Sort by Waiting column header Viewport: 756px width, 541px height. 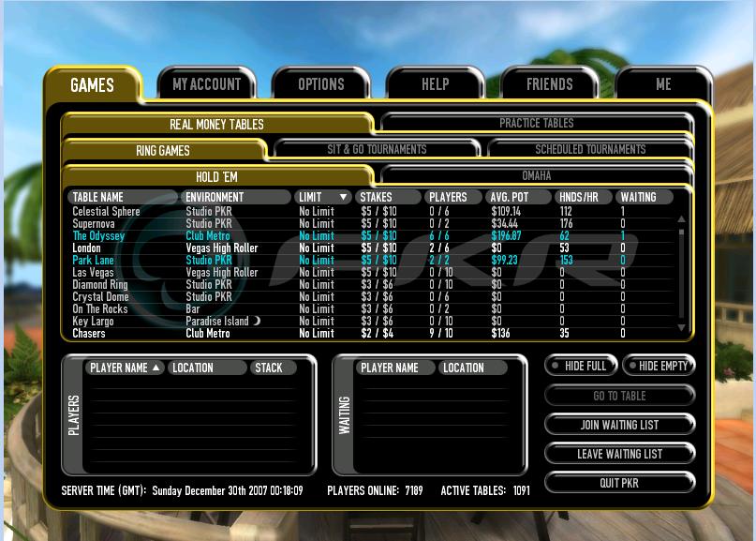coord(644,197)
